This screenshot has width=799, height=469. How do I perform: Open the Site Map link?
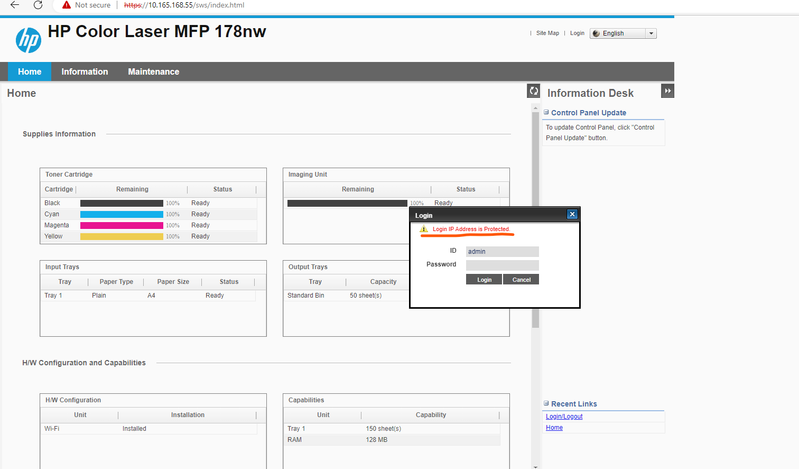tap(547, 33)
